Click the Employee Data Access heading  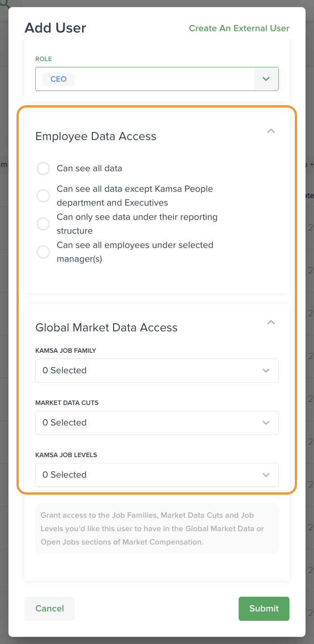tap(96, 136)
